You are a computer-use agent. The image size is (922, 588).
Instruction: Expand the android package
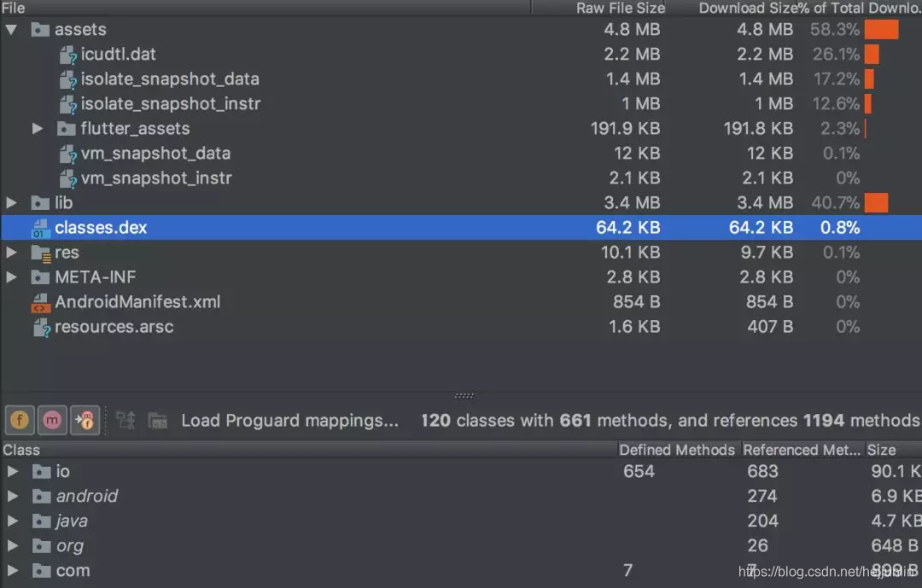(12, 497)
